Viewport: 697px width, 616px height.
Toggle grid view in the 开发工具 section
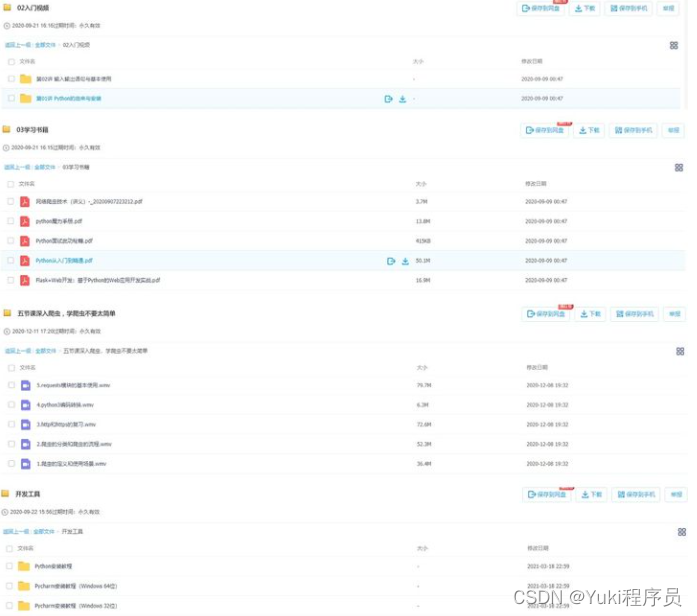(679, 531)
